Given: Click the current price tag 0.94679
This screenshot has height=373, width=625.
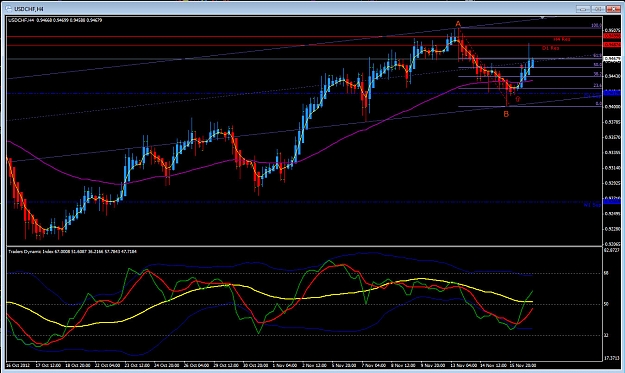Looking at the screenshot, I should (612, 59).
